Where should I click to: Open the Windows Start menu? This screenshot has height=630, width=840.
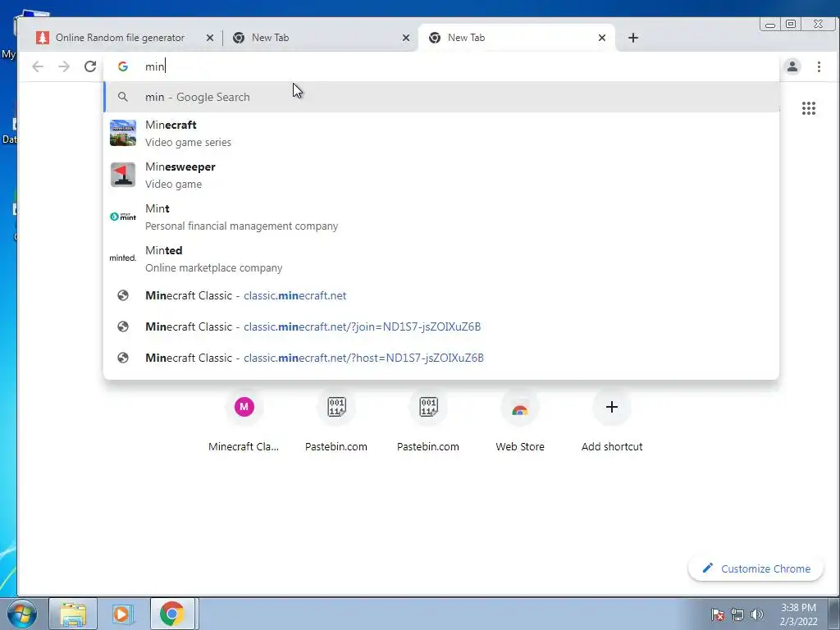point(22,614)
